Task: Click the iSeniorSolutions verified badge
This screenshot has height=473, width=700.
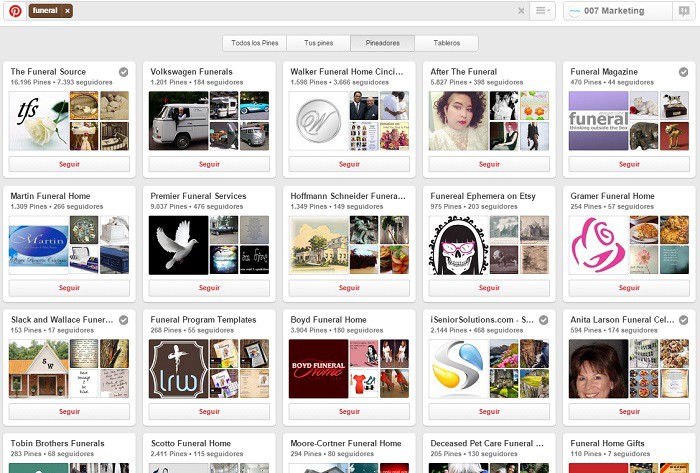Action: click(x=543, y=320)
